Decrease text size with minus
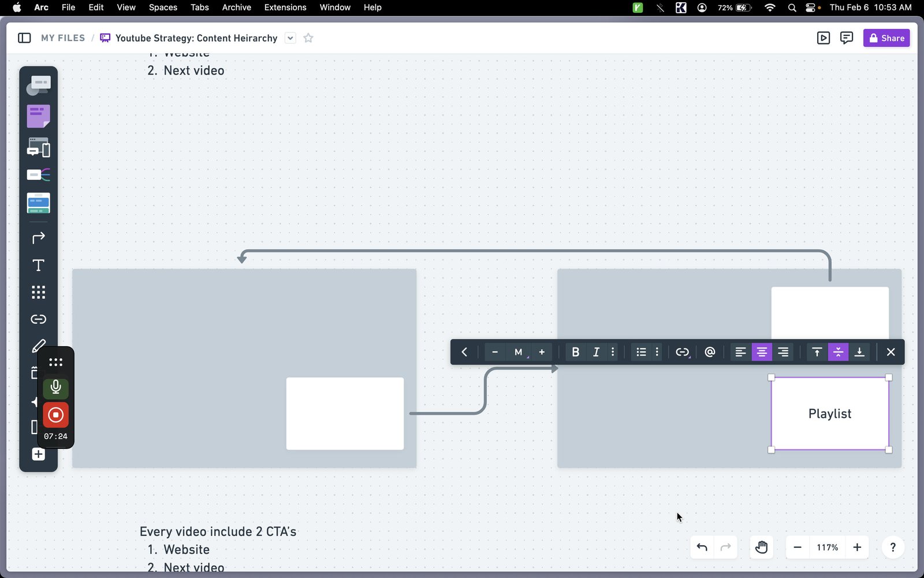The height and width of the screenshot is (578, 924). tap(495, 352)
